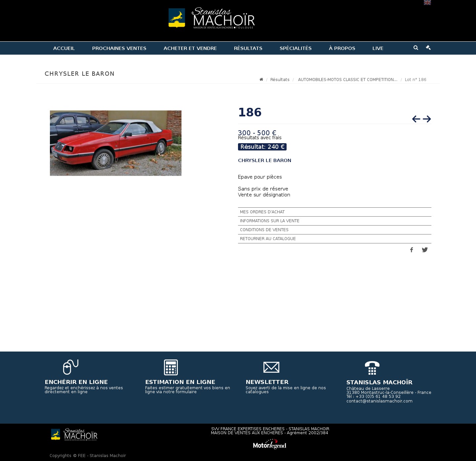The height and width of the screenshot is (461, 476).
Task: Click the Résultat: 240 € badge
Action: tap(262, 147)
